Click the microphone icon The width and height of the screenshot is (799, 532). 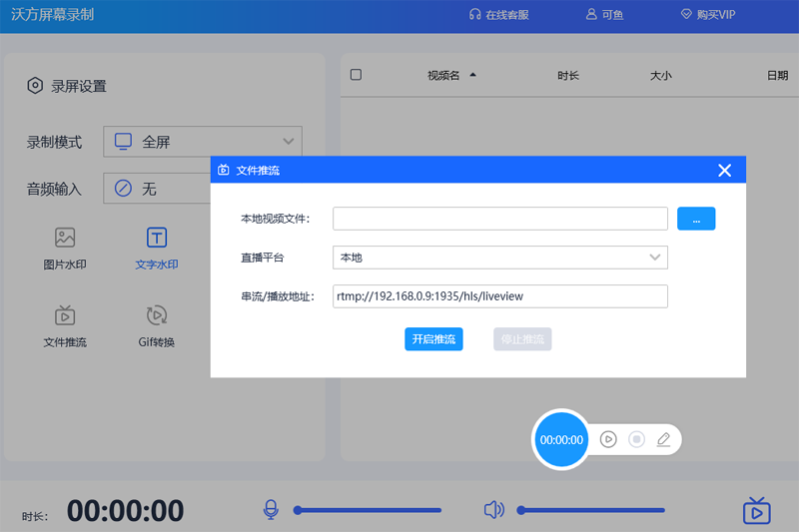point(271,510)
